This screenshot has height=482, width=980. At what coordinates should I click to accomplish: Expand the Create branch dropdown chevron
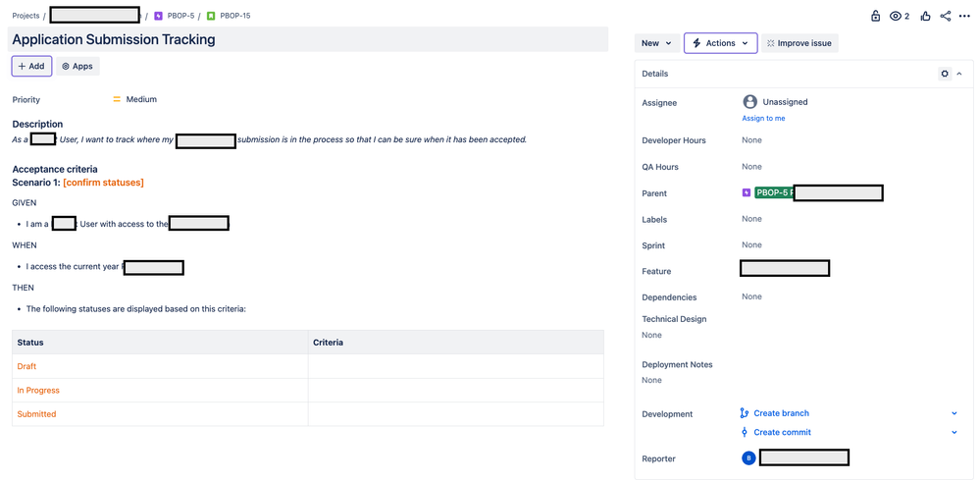pyautogui.click(x=954, y=413)
